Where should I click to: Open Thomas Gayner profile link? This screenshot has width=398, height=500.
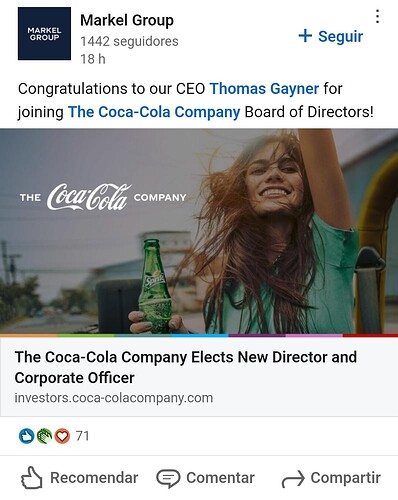[x=264, y=89]
